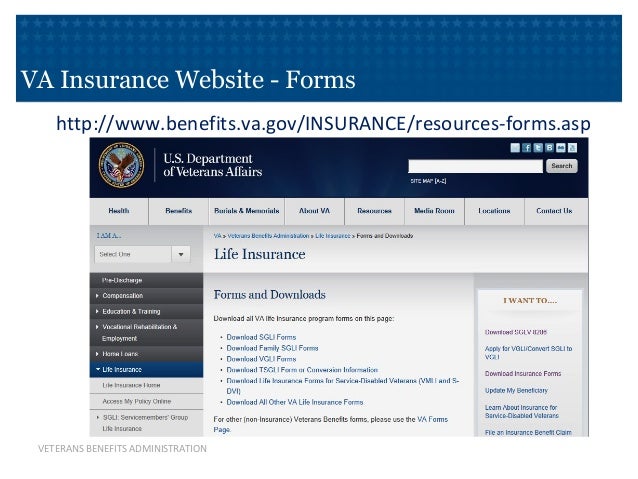This screenshot has height=479, width=638.
Task: Open the VA Facebook icon link
Action: 527,148
